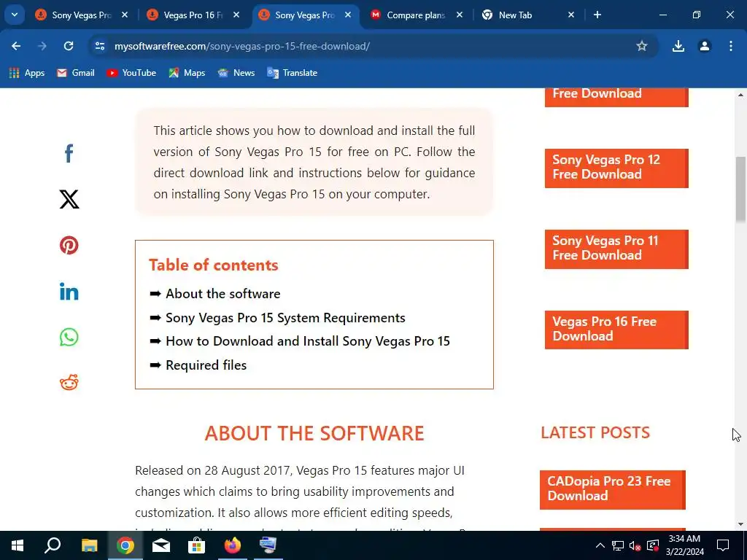
Task: Open the Mail app from the taskbar
Action: click(161, 545)
